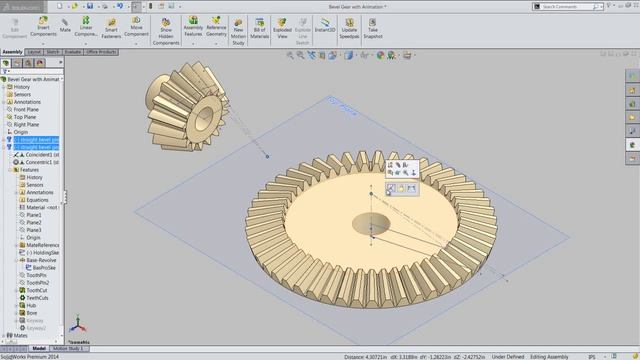Launch the Smart Fasteners tool
The image size is (640, 360).
111,28
